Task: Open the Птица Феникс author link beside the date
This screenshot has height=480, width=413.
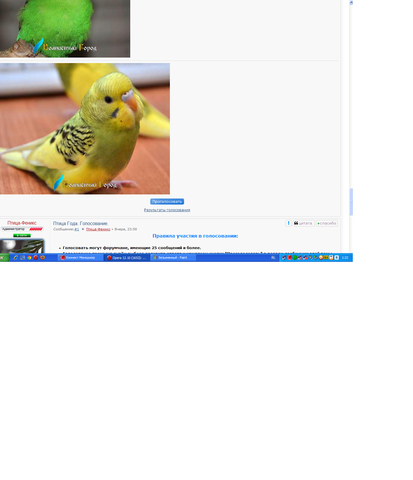Action: click(x=98, y=229)
